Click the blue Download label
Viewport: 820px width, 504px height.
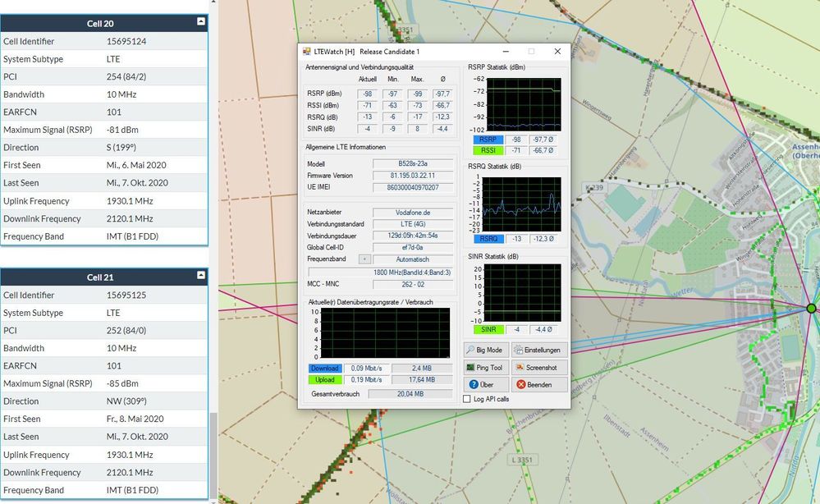coord(325,369)
